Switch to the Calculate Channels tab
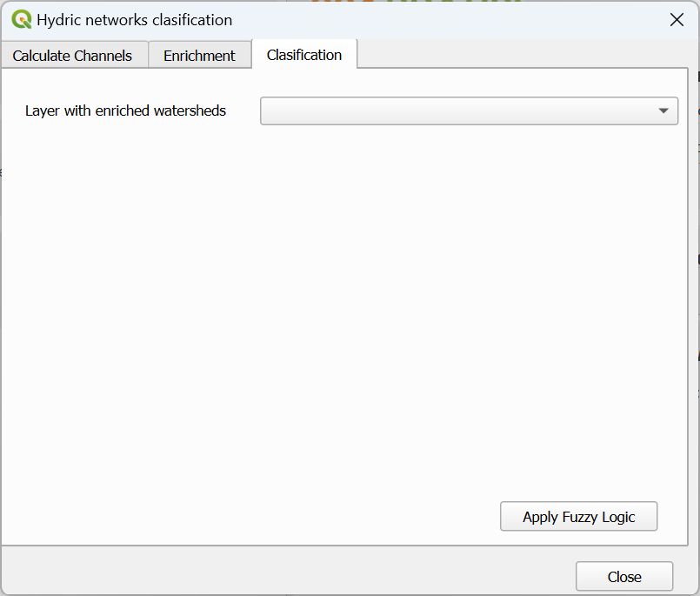The image size is (700, 596). click(72, 56)
